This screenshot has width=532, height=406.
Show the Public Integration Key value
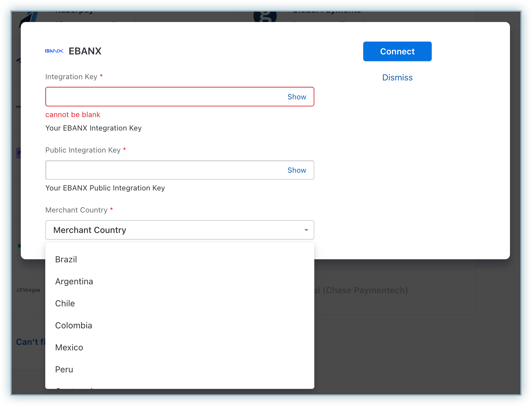[x=297, y=170]
